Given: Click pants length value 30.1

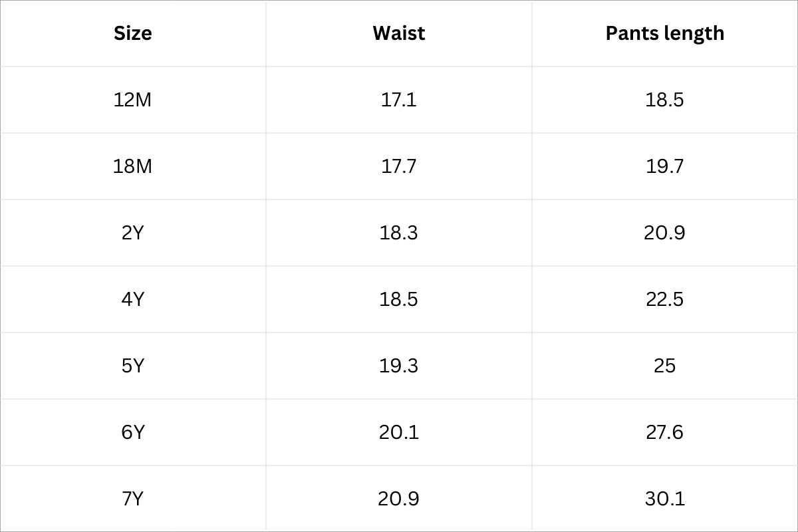Looking at the screenshot, I should (x=665, y=499).
